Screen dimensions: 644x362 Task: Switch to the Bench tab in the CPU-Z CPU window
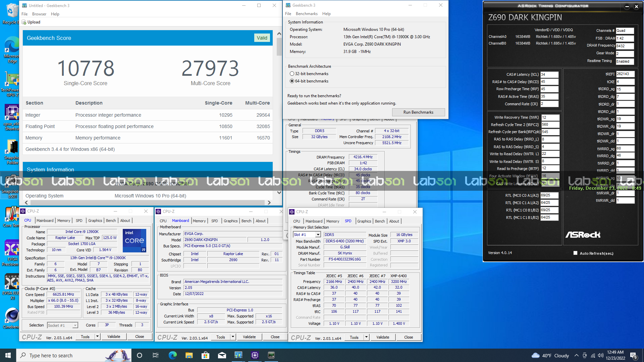[111, 221]
